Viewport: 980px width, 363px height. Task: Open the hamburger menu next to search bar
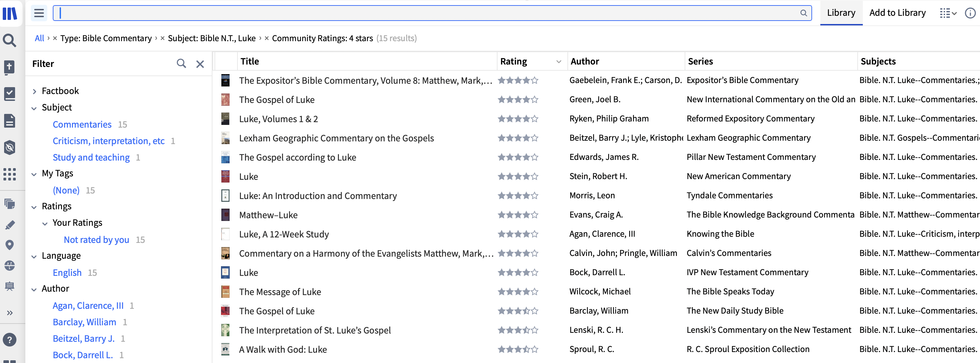[39, 13]
